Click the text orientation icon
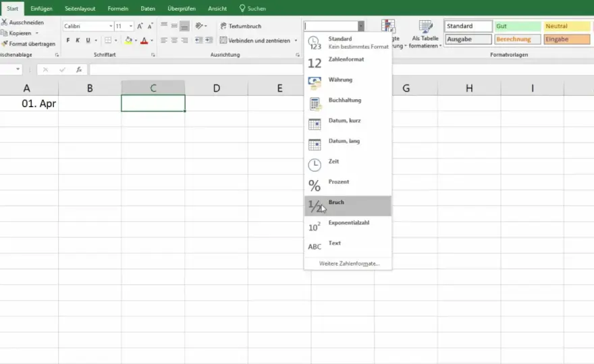Viewport: 594px width, 364px height. tap(199, 26)
